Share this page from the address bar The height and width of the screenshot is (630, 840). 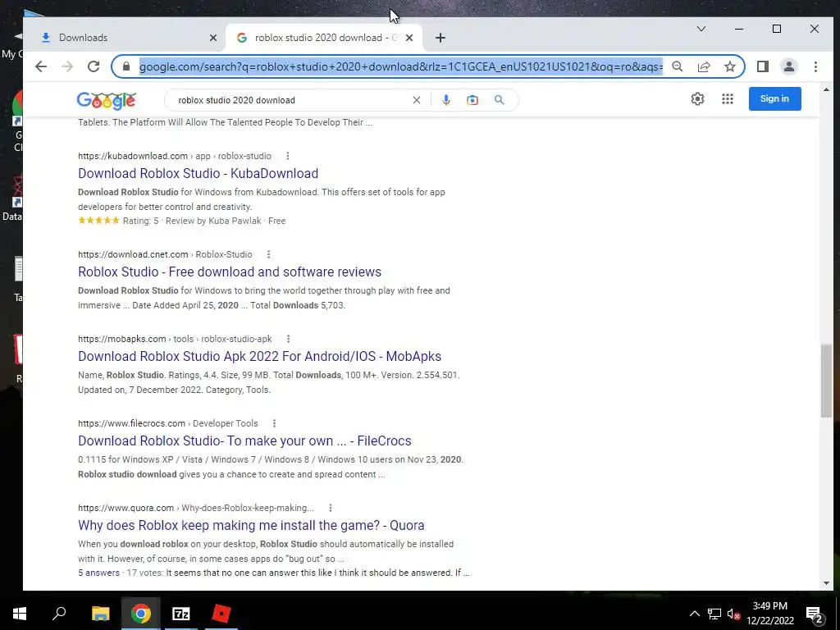pos(703,66)
